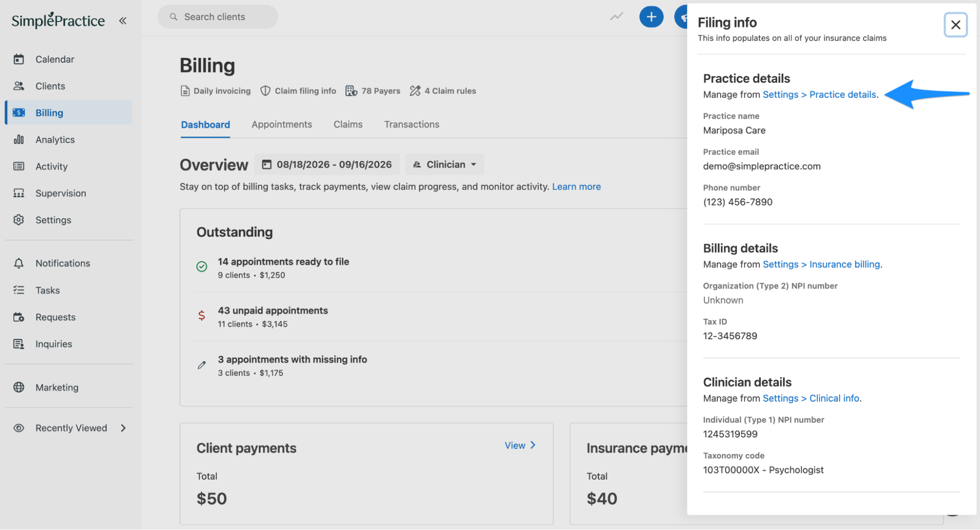
Task: Switch to the Claims tab
Action: [348, 125]
